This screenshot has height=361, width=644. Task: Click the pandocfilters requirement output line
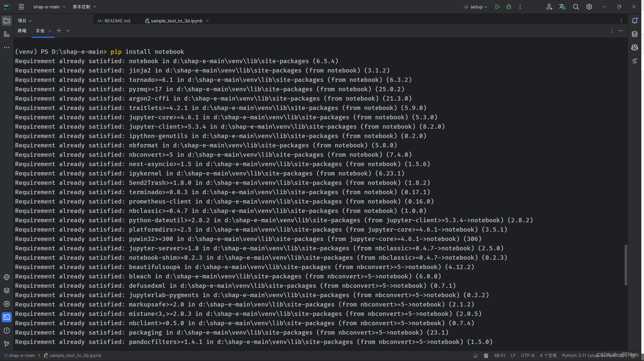point(254,342)
